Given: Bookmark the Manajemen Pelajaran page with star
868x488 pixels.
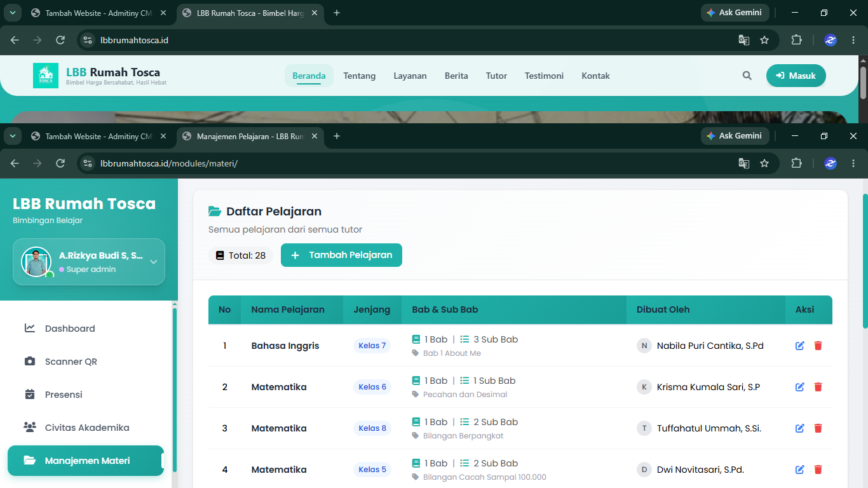Looking at the screenshot, I should [764, 163].
